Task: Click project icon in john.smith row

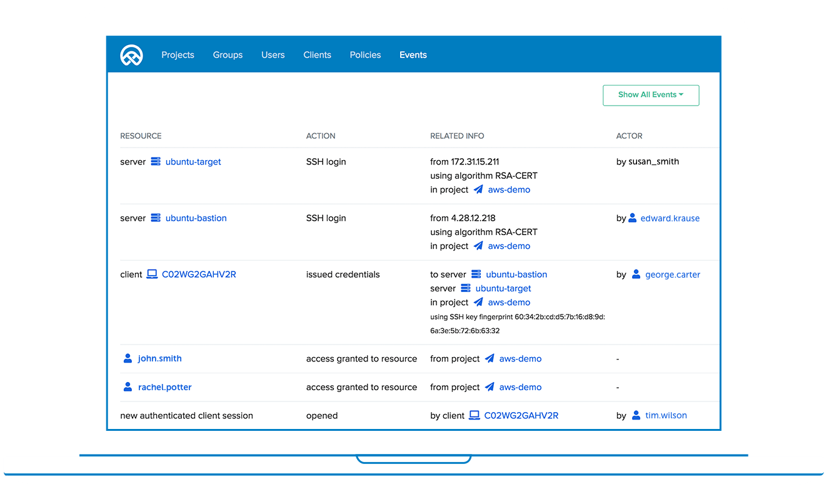Action: point(490,358)
